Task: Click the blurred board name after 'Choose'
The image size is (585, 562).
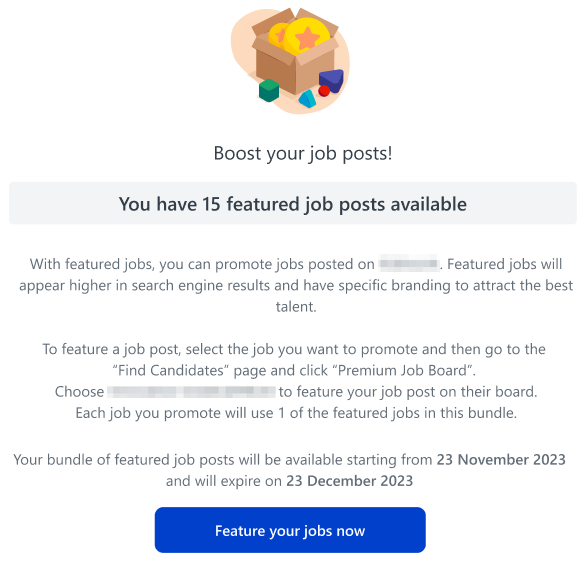Action: [x=191, y=391]
